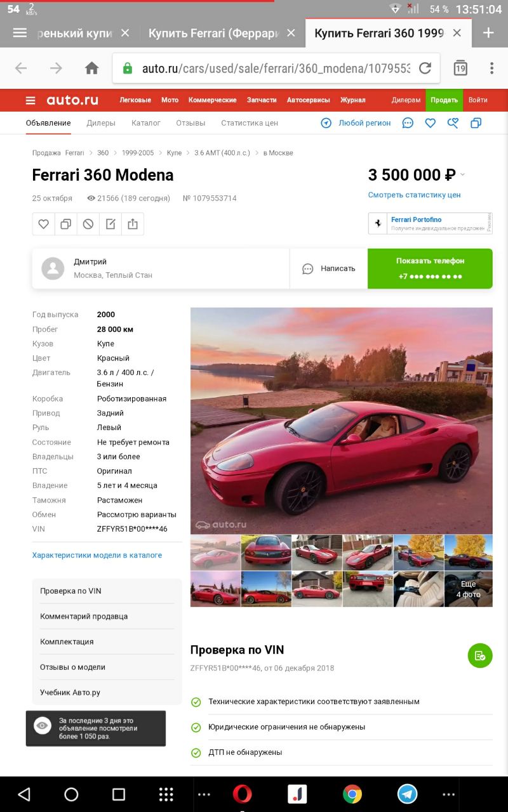Viewport: 508px width, 812px height.
Task: Add a note with the edit icon
Action: (110, 224)
